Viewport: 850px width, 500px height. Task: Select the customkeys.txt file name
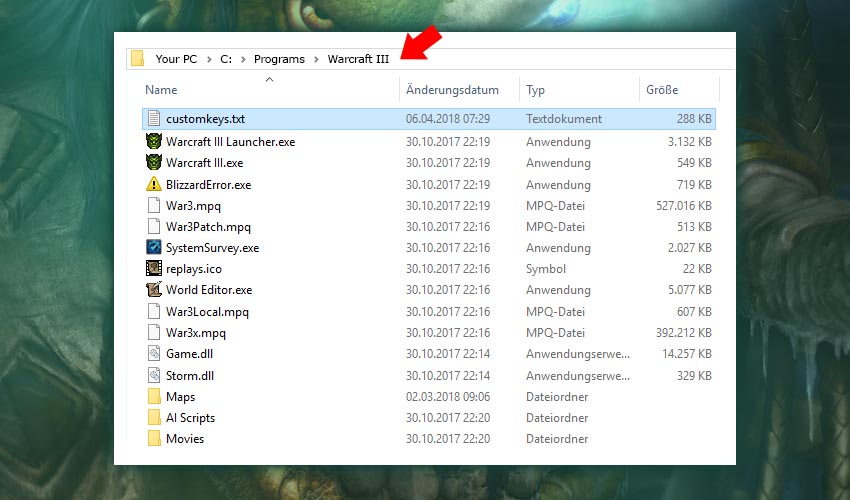[205, 119]
